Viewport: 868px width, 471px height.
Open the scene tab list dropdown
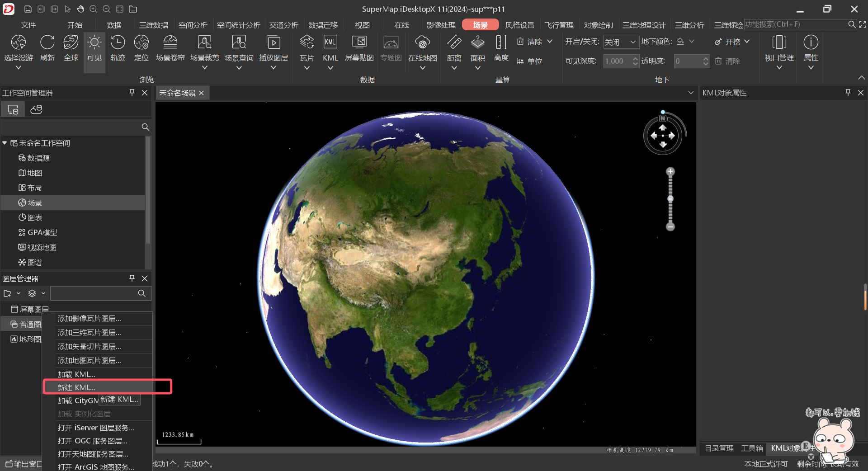pos(691,93)
